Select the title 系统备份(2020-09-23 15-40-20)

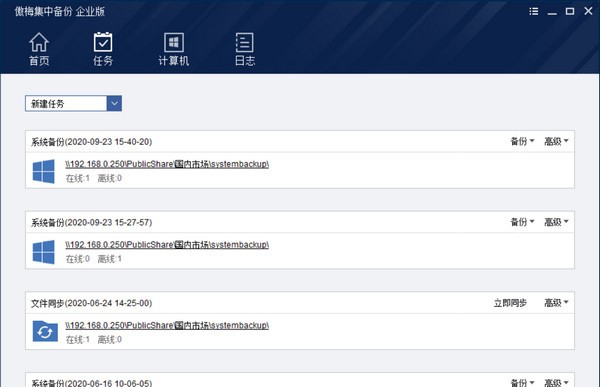tap(91, 142)
